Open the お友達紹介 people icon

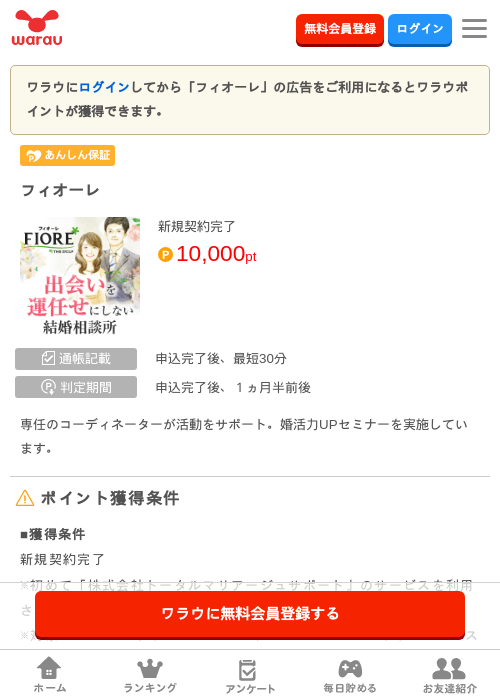click(449, 669)
